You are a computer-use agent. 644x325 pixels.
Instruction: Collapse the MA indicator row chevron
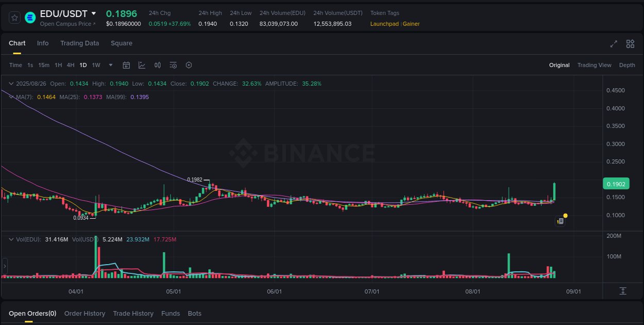(11, 96)
